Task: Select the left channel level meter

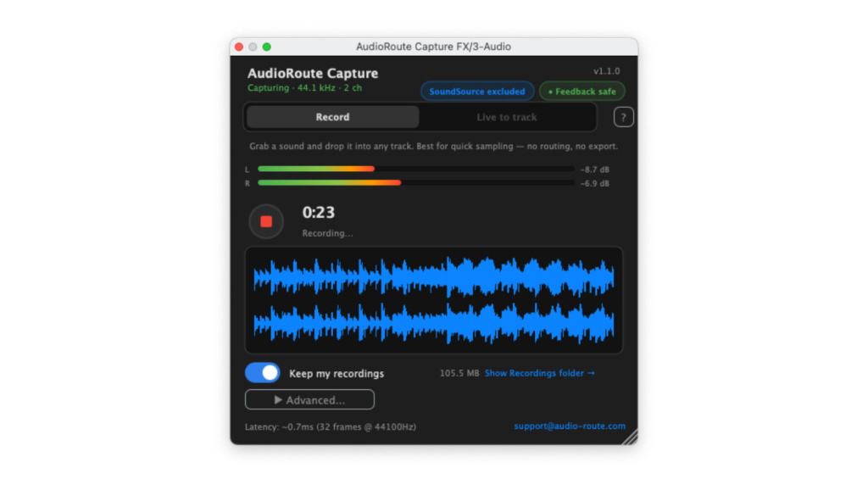Action: pos(415,169)
